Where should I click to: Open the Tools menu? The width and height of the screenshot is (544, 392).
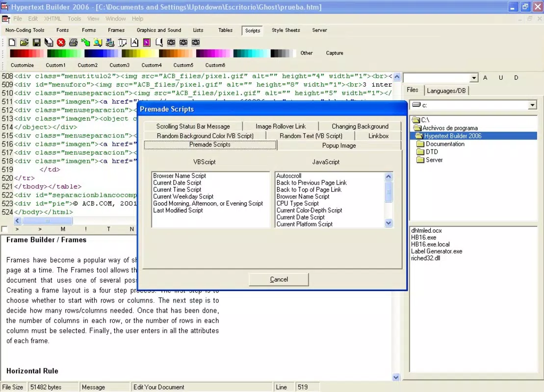click(x=74, y=19)
